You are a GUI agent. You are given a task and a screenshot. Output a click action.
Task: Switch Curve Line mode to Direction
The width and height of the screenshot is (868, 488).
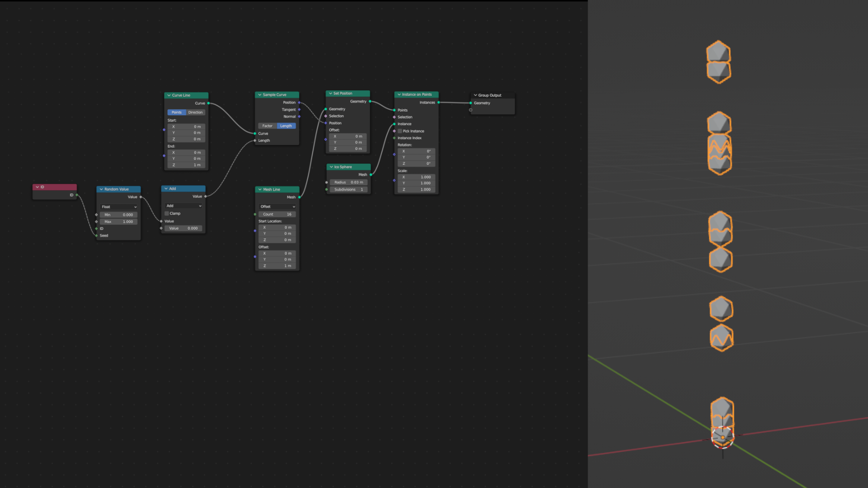[x=196, y=112]
